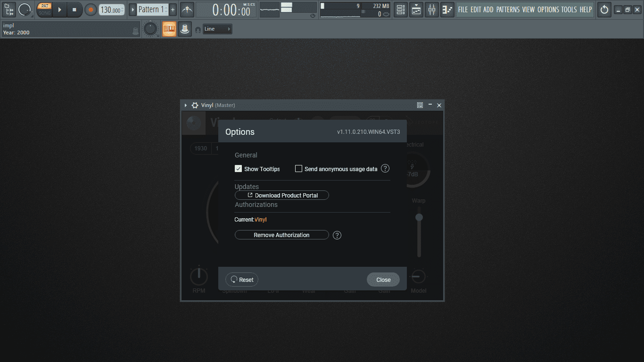
Task: Toggle the orange typing keyboard to piano icon
Action: pyautogui.click(x=169, y=29)
